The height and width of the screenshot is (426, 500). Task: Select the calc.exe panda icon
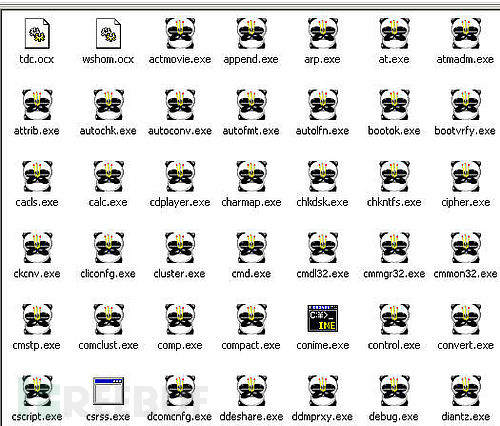coord(108,176)
